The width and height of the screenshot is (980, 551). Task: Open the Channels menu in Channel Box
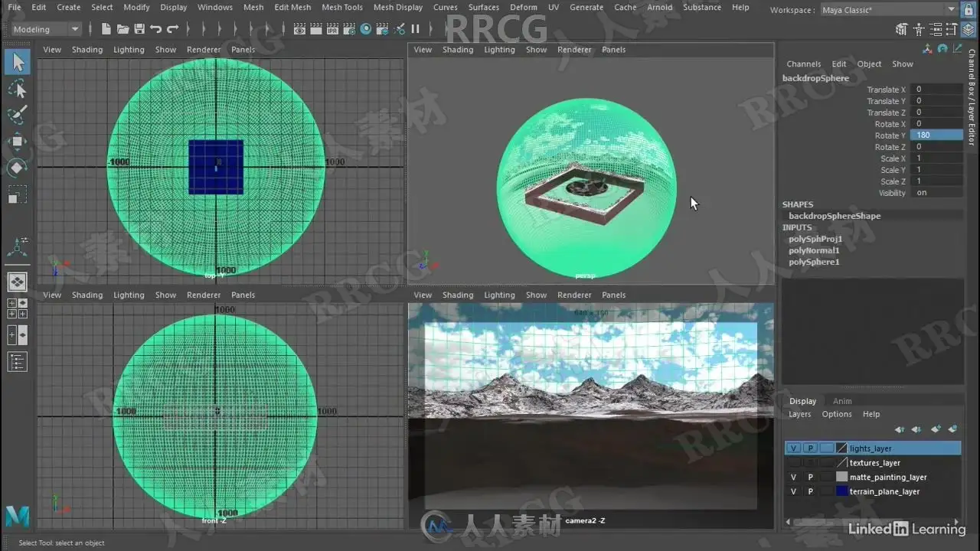pos(804,64)
